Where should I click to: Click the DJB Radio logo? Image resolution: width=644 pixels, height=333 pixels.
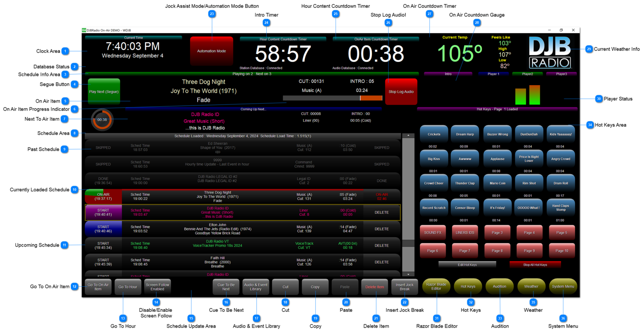pos(550,52)
